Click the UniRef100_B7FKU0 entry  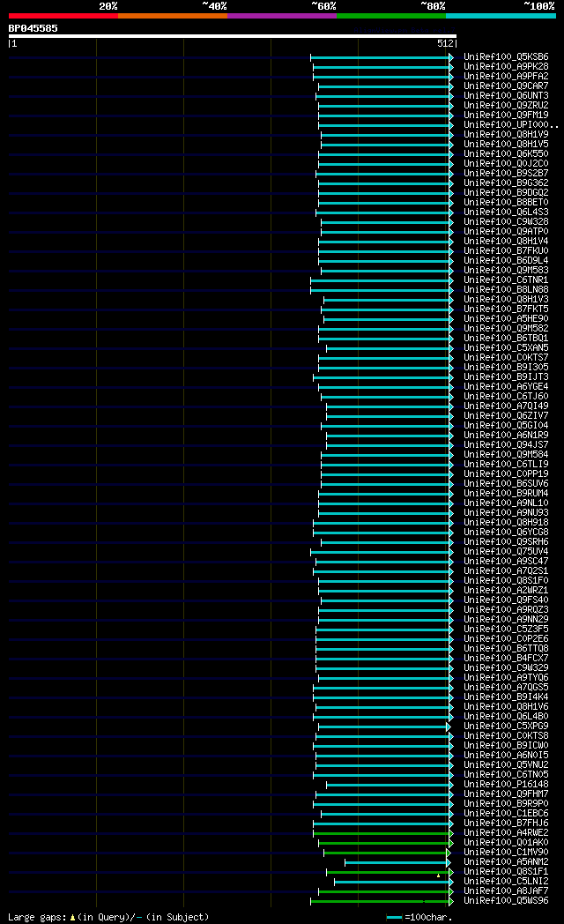(506, 251)
